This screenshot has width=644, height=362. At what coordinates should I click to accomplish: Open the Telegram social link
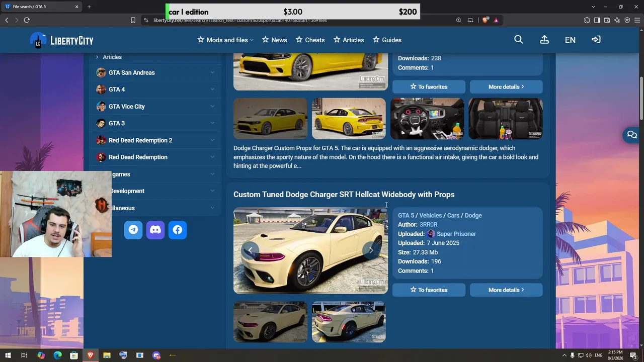coord(133,230)
